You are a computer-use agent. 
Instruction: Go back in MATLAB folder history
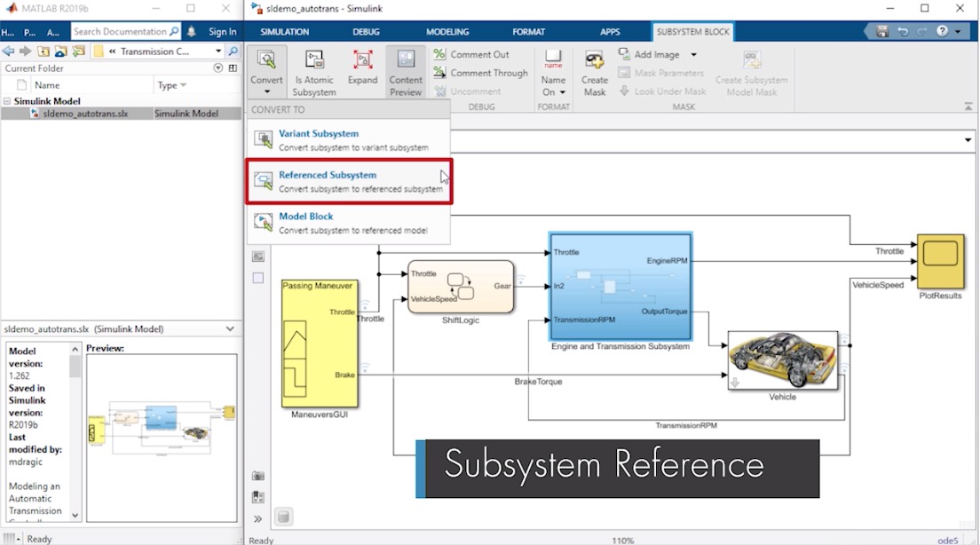pyautogui.click(x=8, y=51)
